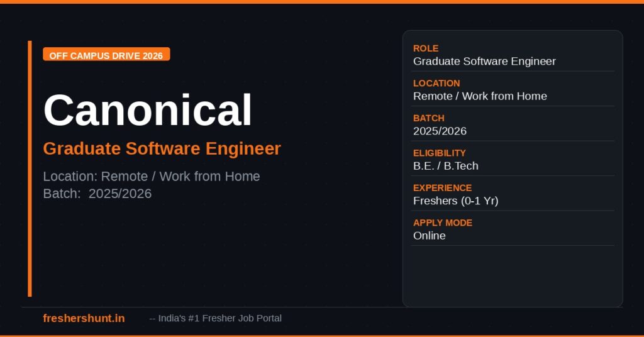
Task: Click the Online apply mode value
Action: click(430, 236)
